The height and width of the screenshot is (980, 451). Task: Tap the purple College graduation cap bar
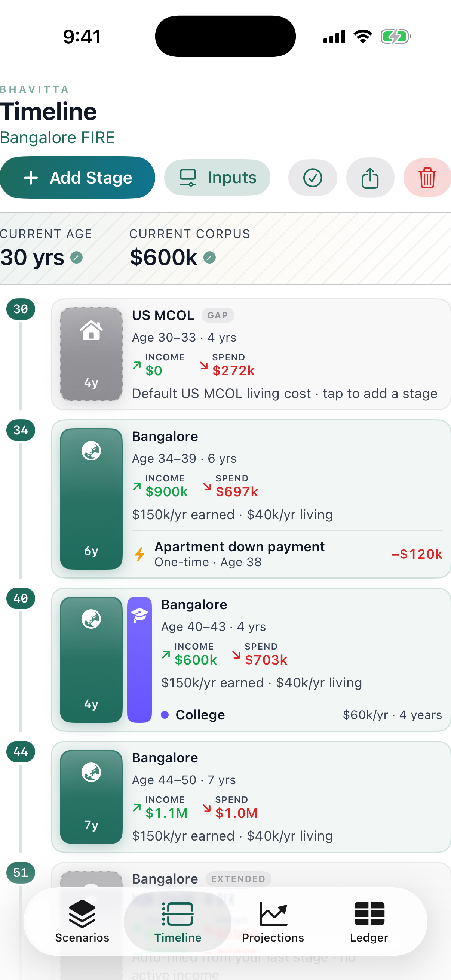coord(139,659)
